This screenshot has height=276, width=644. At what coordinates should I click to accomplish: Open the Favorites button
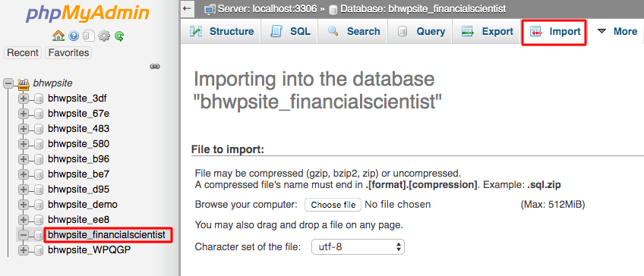(x=68, y=53)
